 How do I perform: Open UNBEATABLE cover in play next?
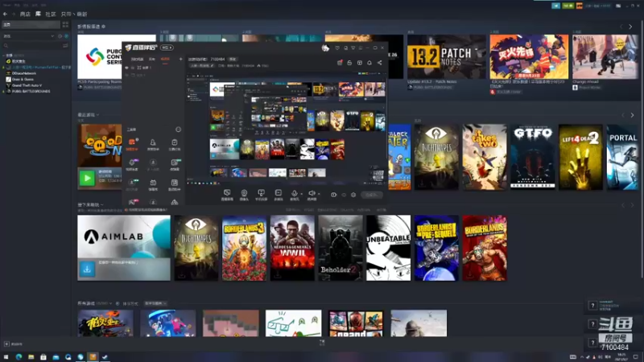[389, 248]
